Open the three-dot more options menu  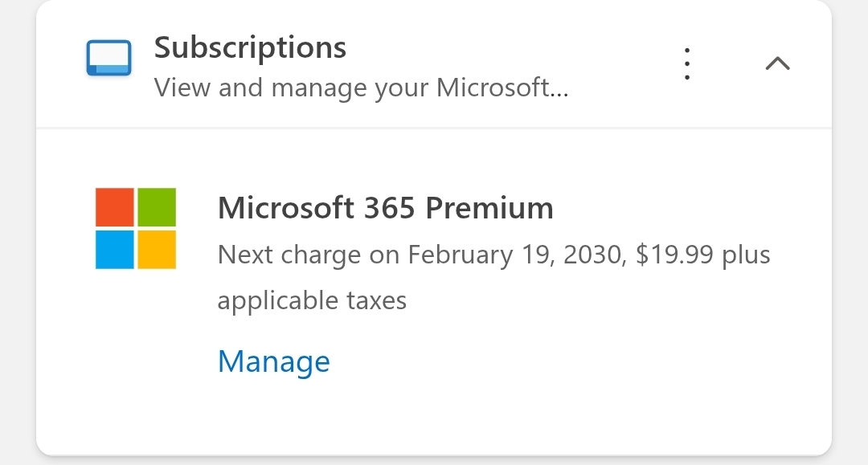click(686, 63)
